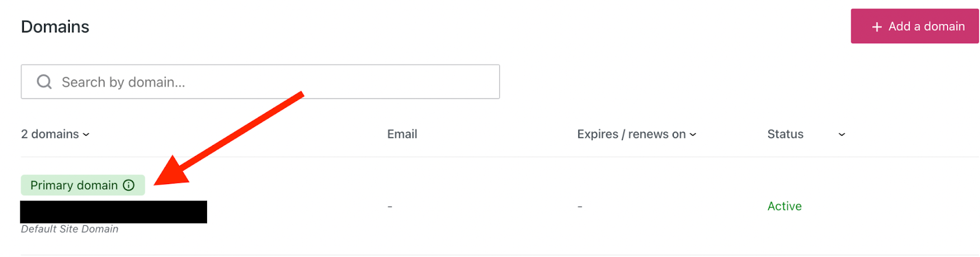Click the info icon beside Primary domain
The image size is (980, 257).
point(129,185)
